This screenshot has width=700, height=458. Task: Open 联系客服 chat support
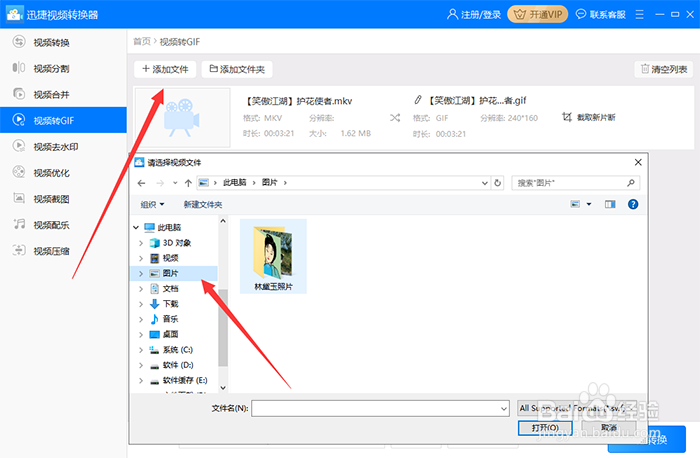[x=600, y=15]
